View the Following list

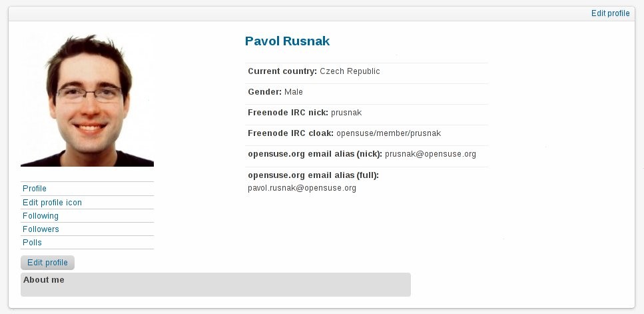[x=41, y=216]
